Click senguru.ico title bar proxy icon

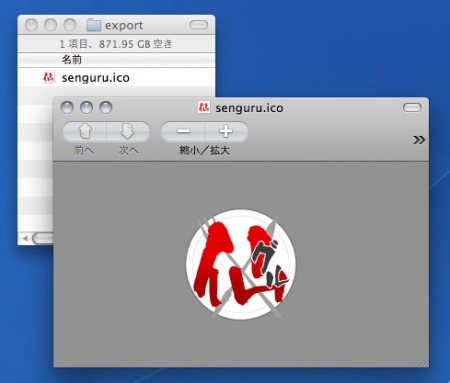[204, 107]
